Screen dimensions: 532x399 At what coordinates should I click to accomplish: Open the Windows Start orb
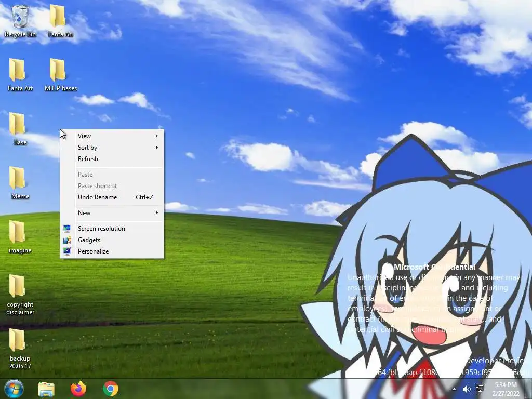14,389
